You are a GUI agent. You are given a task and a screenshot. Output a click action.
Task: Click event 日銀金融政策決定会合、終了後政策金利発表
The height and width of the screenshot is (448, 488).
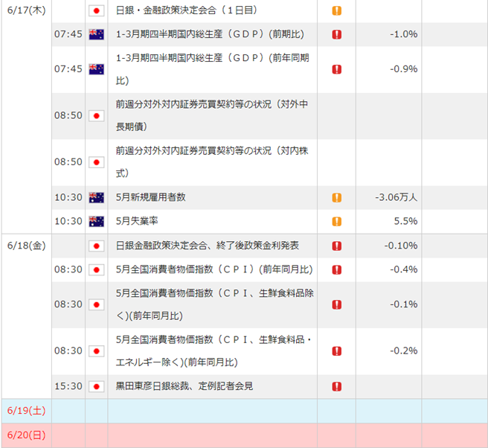point(208,246)
